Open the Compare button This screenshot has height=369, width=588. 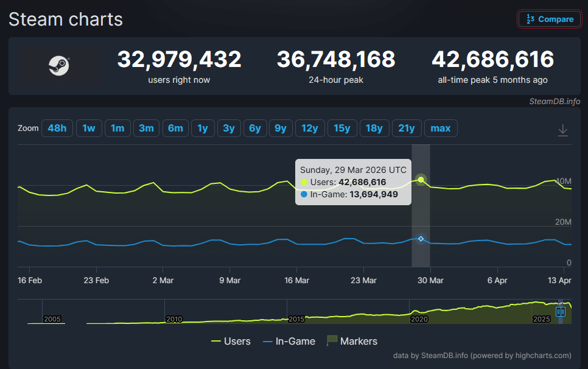click(550, 19)
